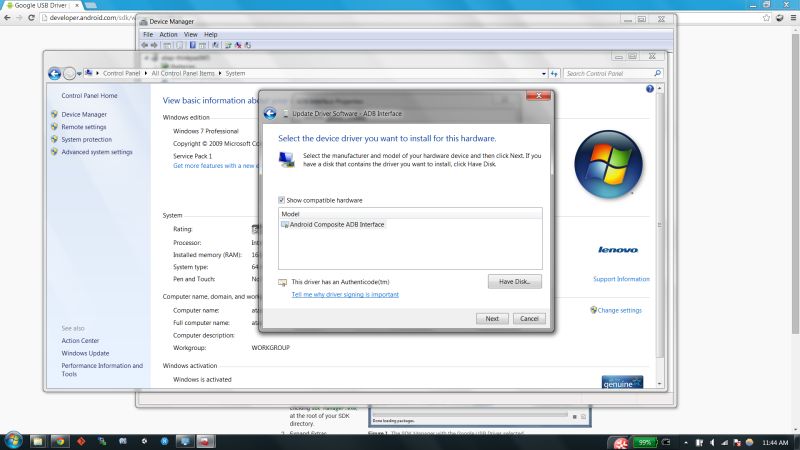Click the Have Disk... button
The image size is (800, 450).
point(514,282)
